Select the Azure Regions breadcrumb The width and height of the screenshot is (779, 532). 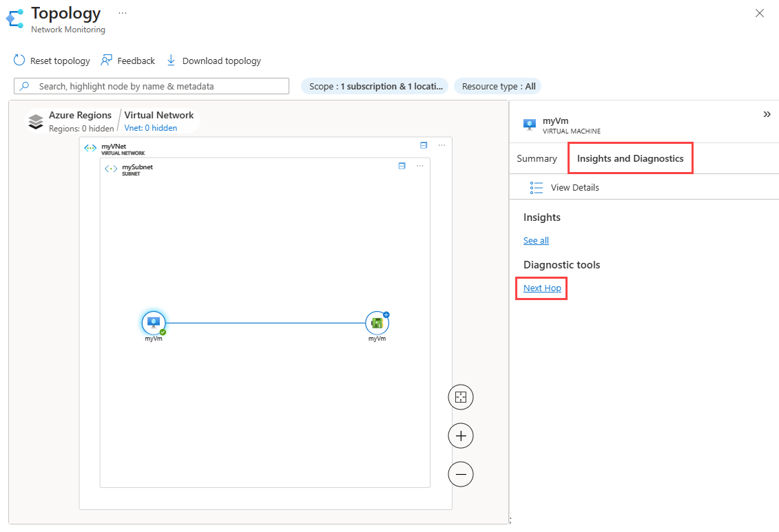80,115
